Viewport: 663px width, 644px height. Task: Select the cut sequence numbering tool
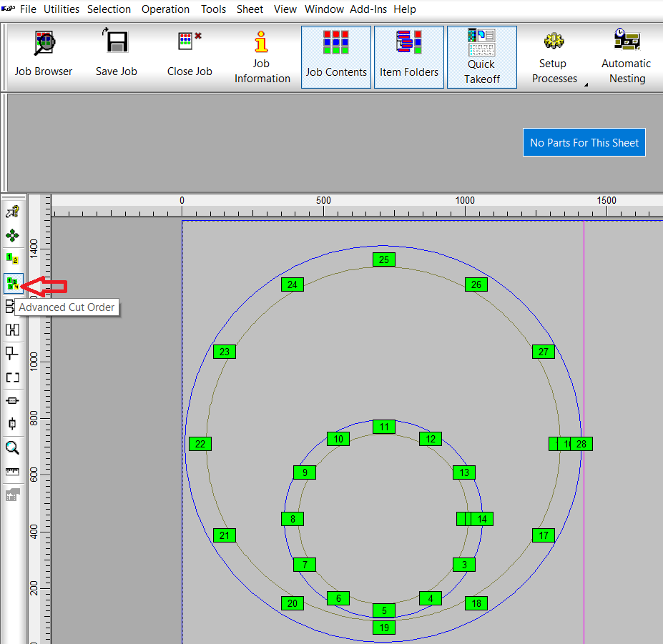[x=13, y=259]
